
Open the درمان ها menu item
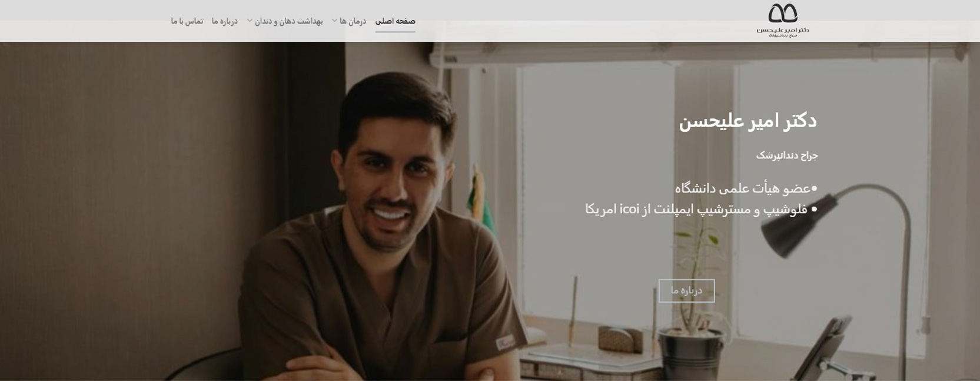point(353,21)
